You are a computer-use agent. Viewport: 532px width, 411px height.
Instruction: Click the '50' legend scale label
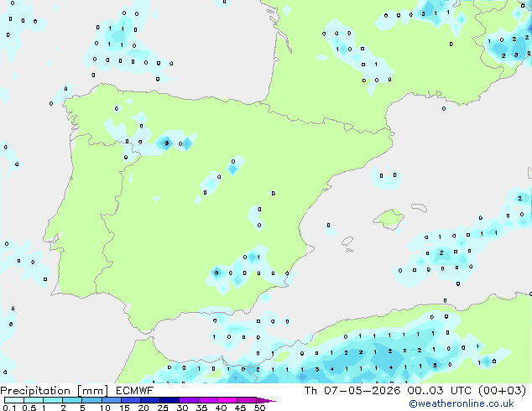[x=259, y=408]
